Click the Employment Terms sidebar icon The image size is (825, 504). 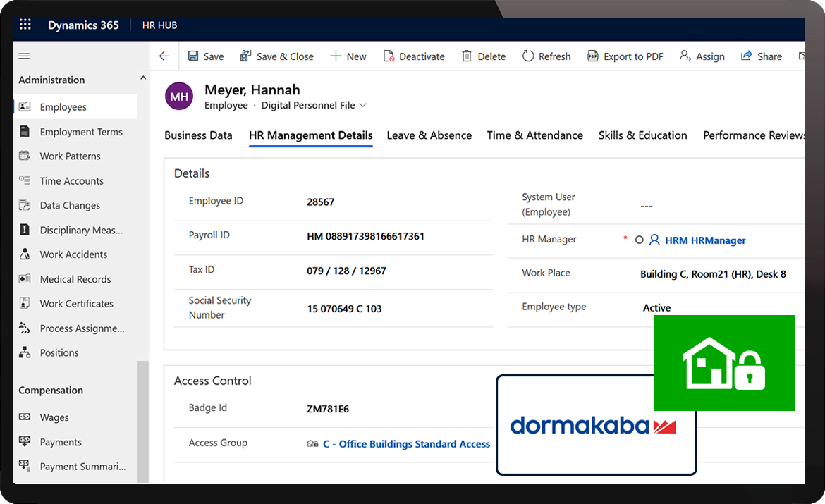tap(25, 131)
